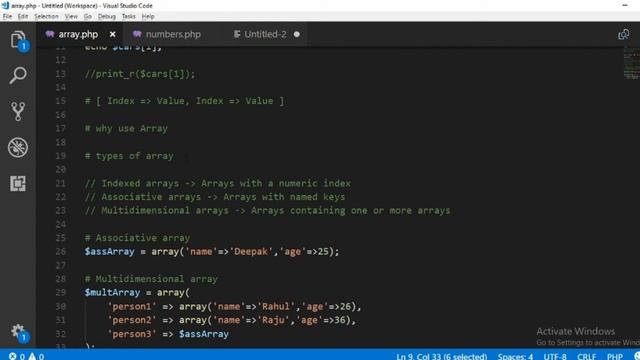The height and width of the screenshot is (360, 640).
Task: Change file encoding UTF-8
Action: 555,356
